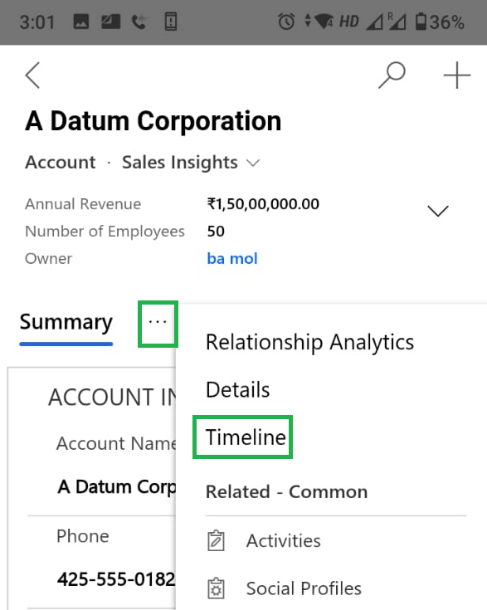The image size is (487, 610).
Task: Tap the alarm icon in status bar
Action: (286, 21)
